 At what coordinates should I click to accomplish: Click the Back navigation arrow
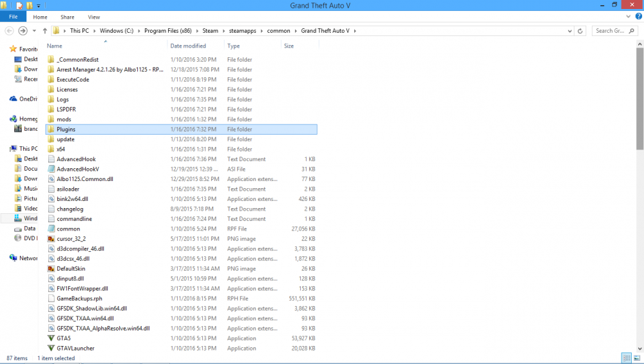click(10, 31)
